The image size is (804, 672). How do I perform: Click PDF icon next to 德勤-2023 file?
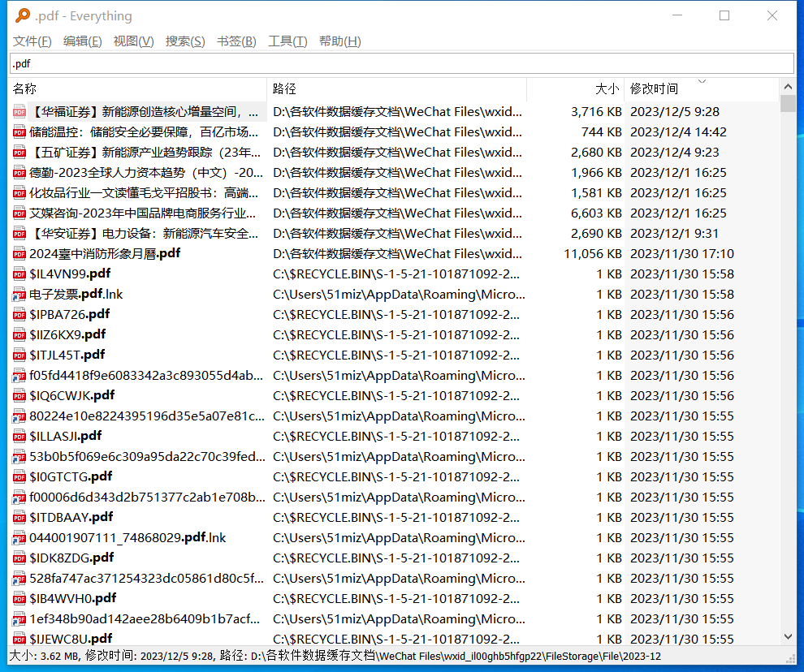point(19,173)
